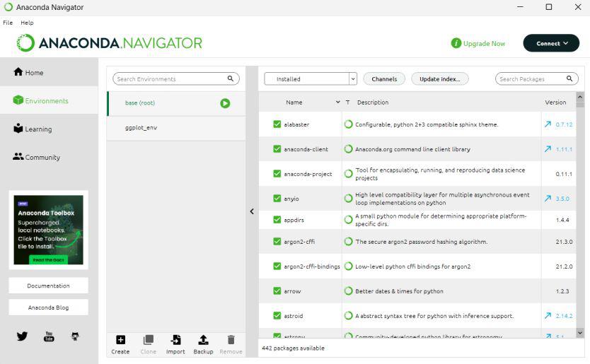Select the ggplot_env environment
This screenshot has width=590, height=364.
176,128
